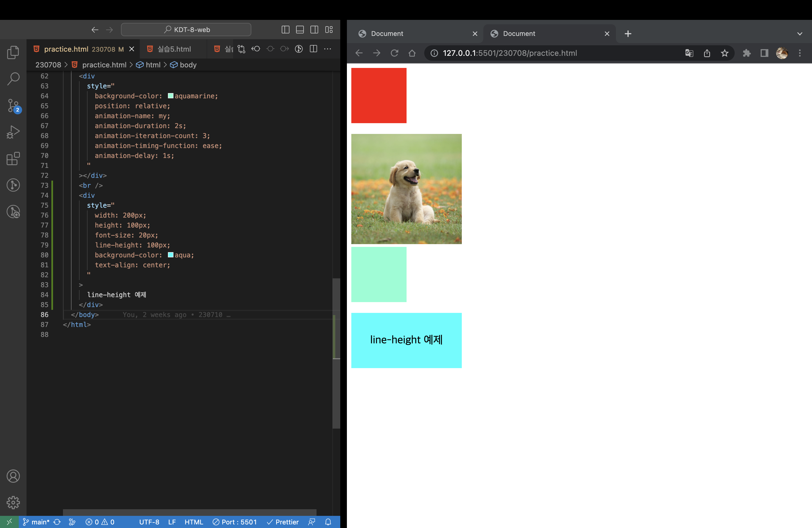Toggle secondary side bar layout icon
The height and width of the screenshot is (528, 812).
pyautogui.click(x=314, y=30)
